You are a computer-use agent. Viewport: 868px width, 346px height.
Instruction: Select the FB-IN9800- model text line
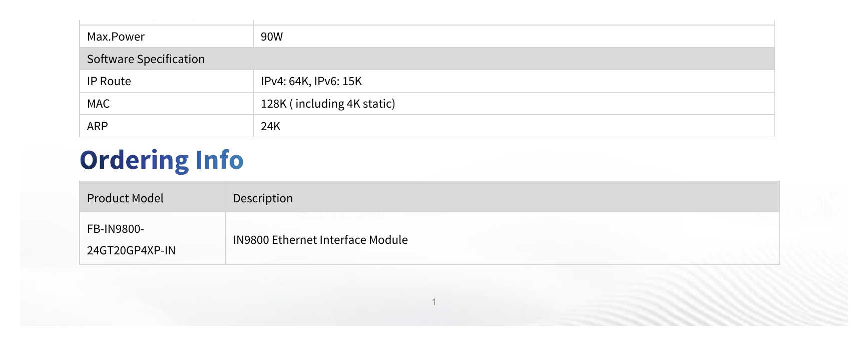116,229
